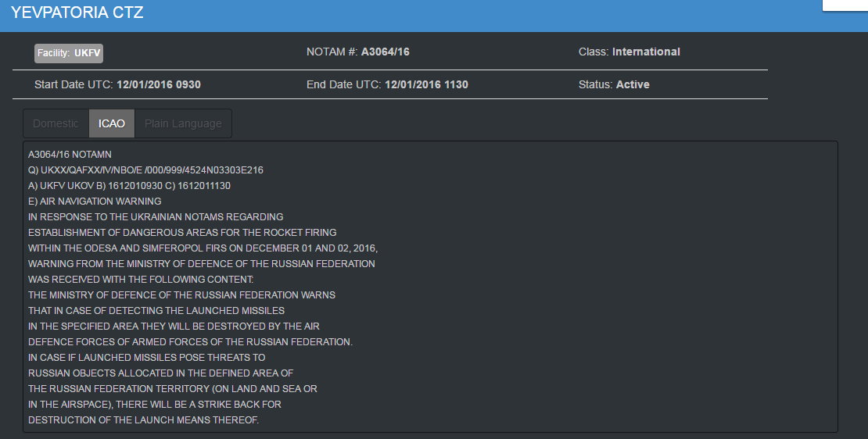Click the End Date UTC value
Viewport: 868px width, 439px height.
point(426,84)
